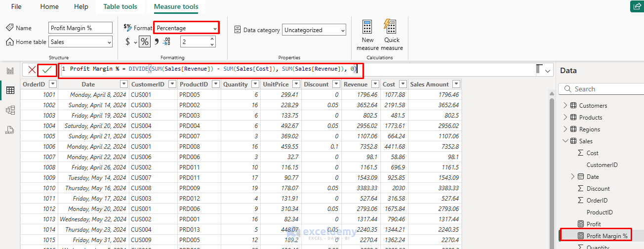
Task: Open the Help tab
Action: (81, 7)
